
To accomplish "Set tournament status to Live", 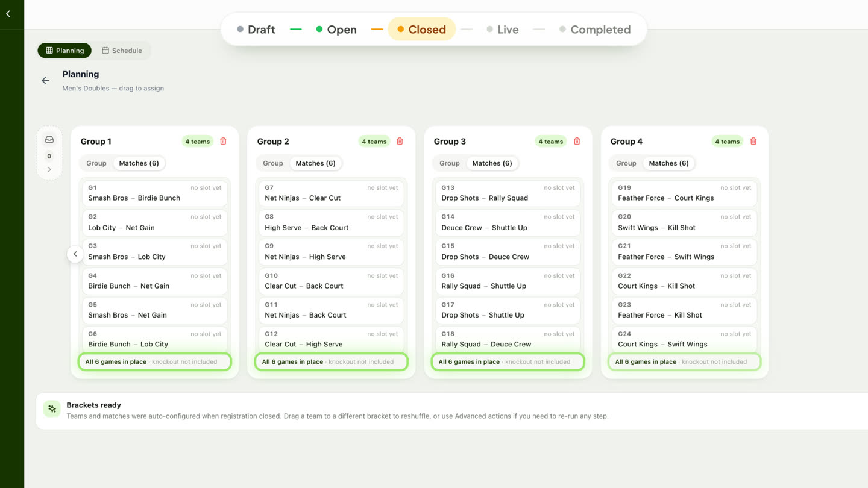I will tap(503, 30).
